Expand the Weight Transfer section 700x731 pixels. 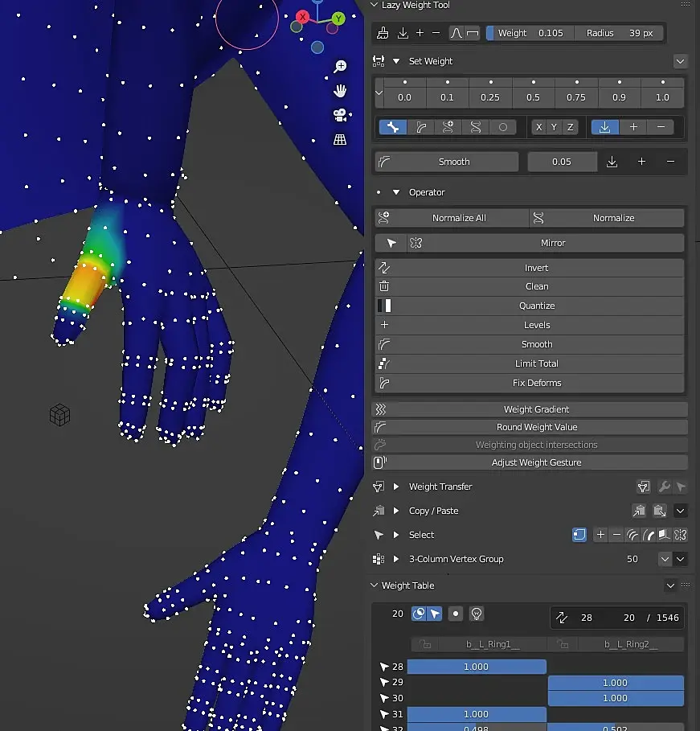(x=396, y=487)
